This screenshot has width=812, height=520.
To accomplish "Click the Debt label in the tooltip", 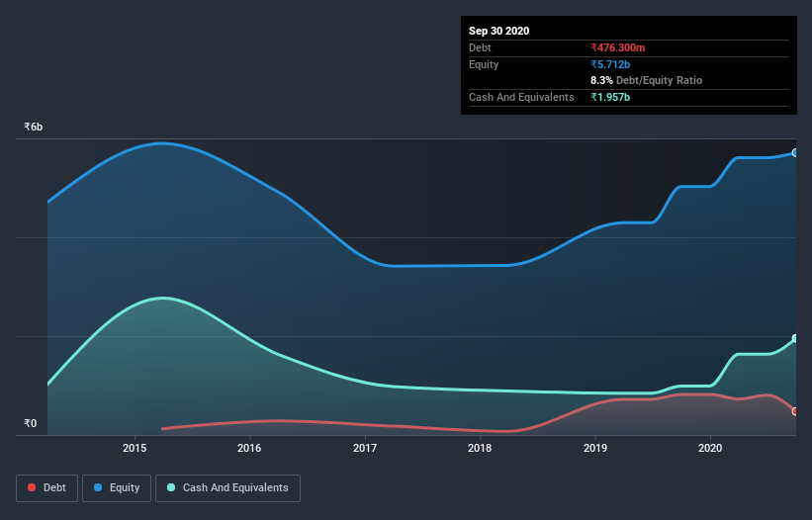I will pos(480,47).
